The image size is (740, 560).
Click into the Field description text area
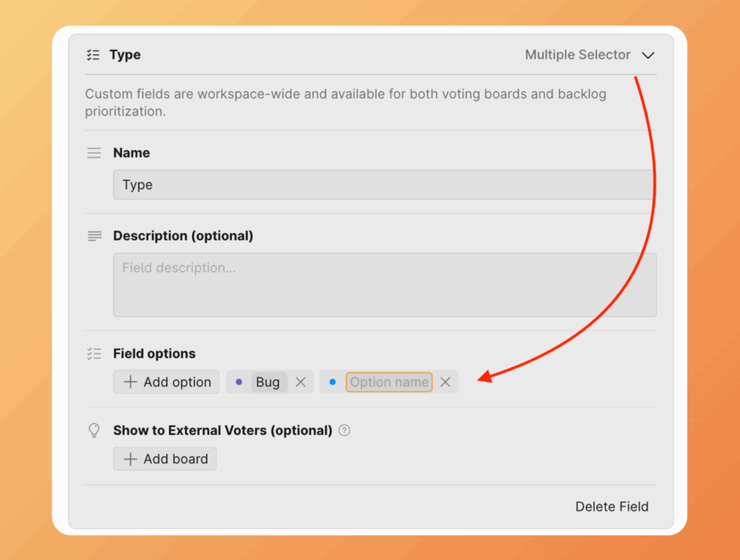point(384,285)
